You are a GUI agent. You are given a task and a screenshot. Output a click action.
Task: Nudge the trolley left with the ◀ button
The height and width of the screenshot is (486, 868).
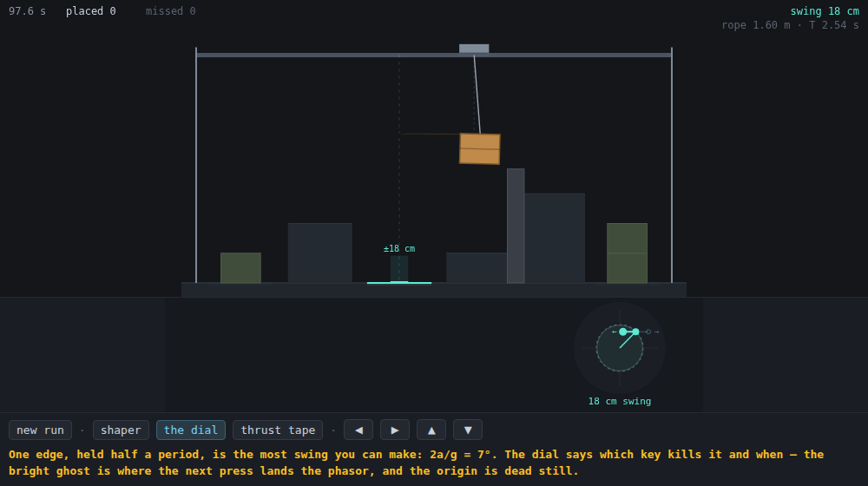pyautogui.click(x=358, y=430)
